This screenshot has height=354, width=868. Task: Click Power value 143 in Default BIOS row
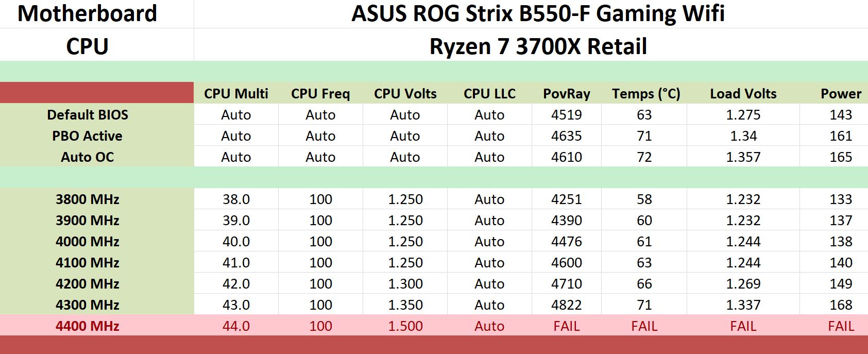coord(841,115)
